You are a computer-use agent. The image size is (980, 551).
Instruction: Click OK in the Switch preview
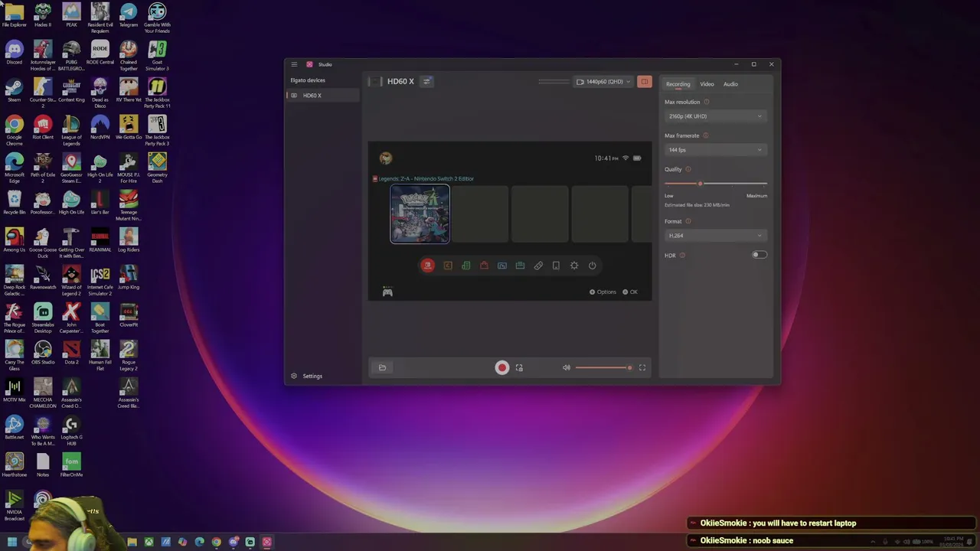pos(630,292)
